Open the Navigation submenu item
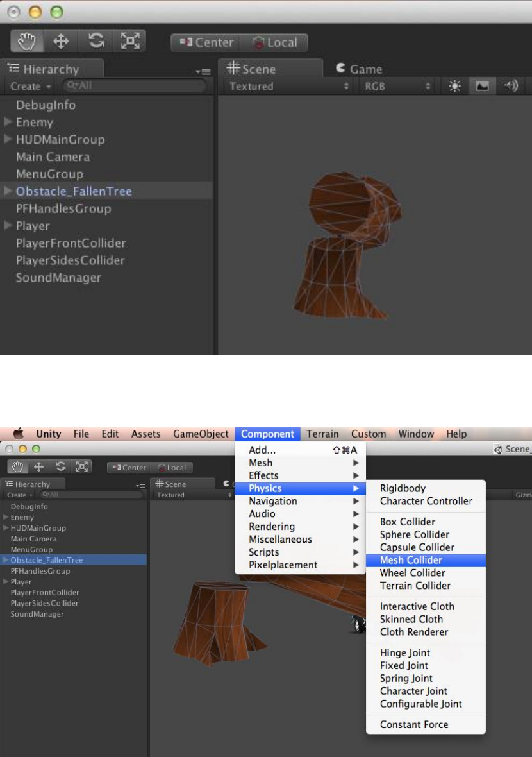 point(300,501)
